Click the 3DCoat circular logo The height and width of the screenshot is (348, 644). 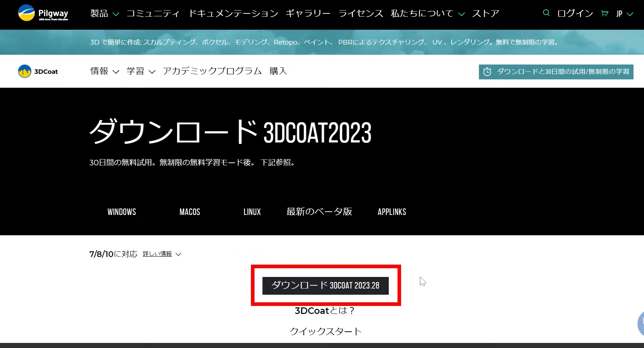pos(25,71)
